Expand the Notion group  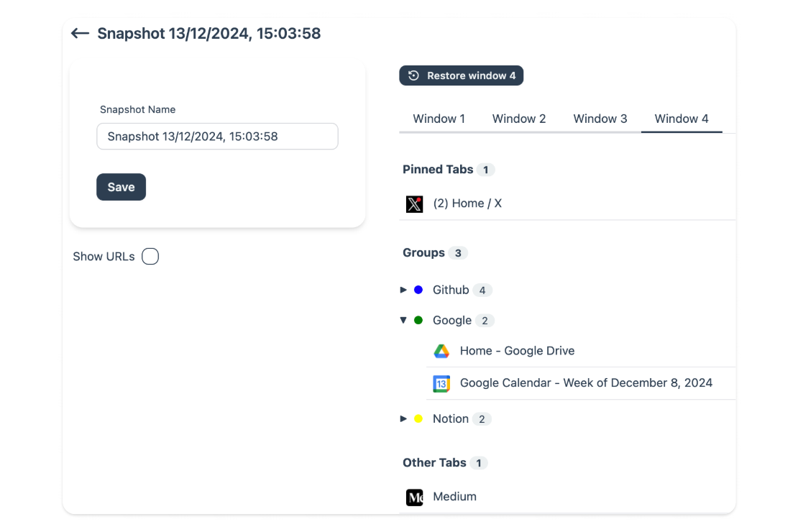[403, 418]
